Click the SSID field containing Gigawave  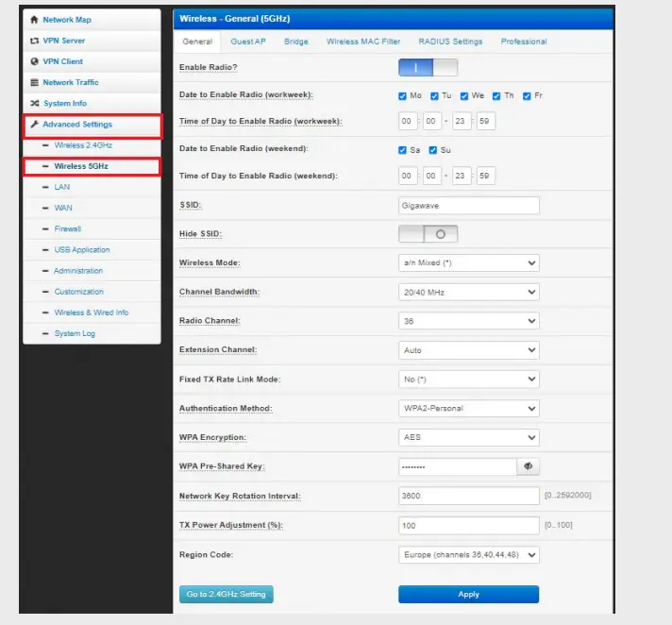click(468, 206)
